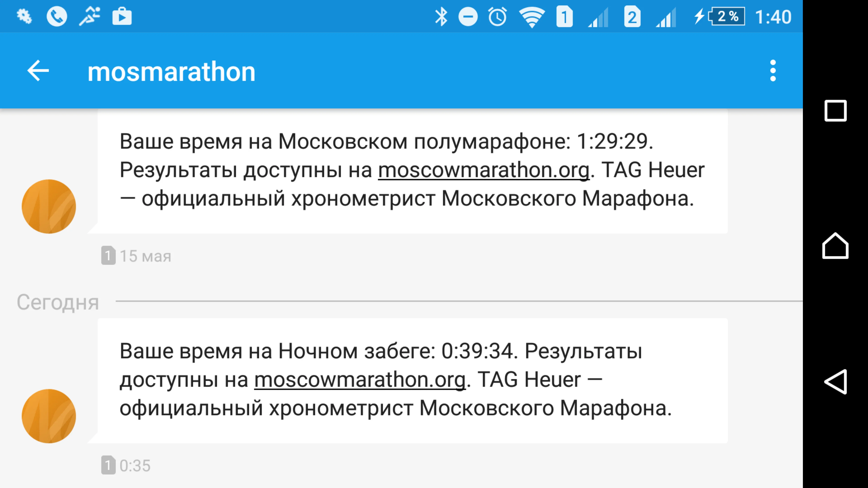Screen dimensions: 868x488
Task: Tap the do-not-disturb status icon
Action: point(468,16)
